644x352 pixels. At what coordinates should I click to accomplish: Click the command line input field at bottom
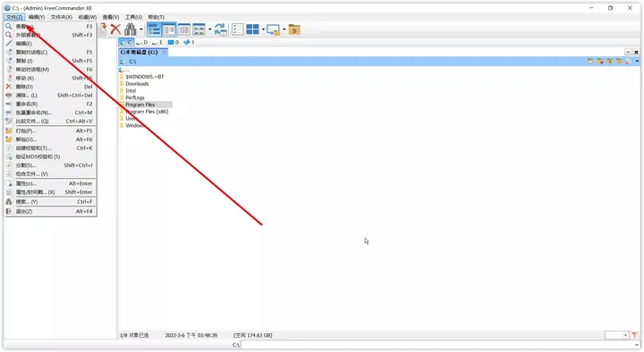pyautogui.click(x=440, y=345)
